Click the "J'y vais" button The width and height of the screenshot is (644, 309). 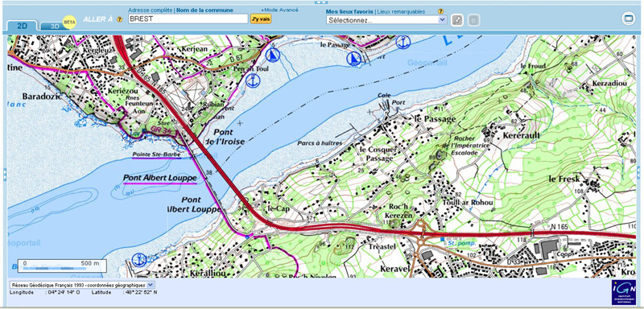261,19
